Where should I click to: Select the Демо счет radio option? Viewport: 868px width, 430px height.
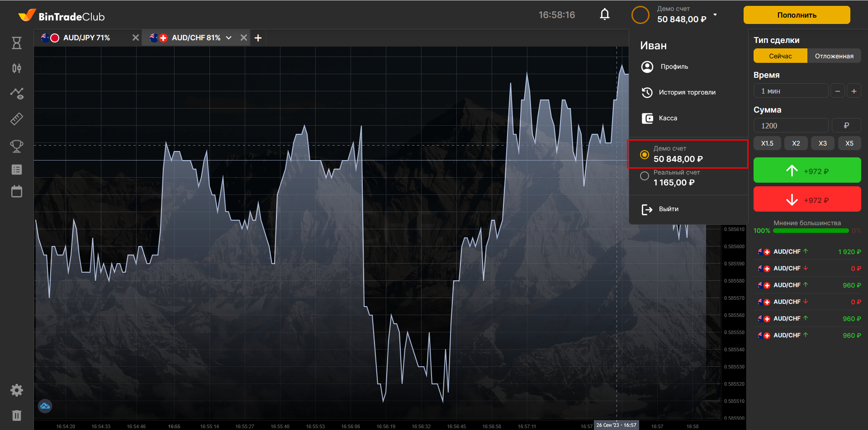645,155
